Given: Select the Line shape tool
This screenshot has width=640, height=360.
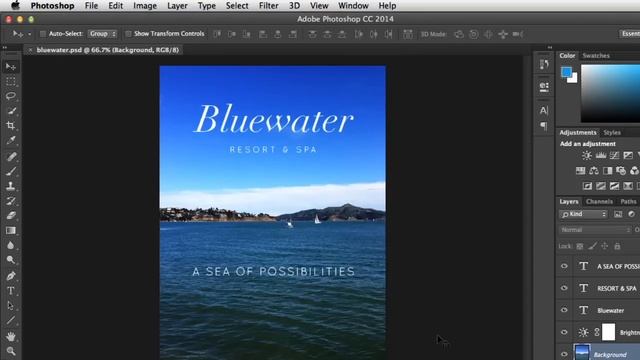Looking at the screenshot, I should point(11,320).
